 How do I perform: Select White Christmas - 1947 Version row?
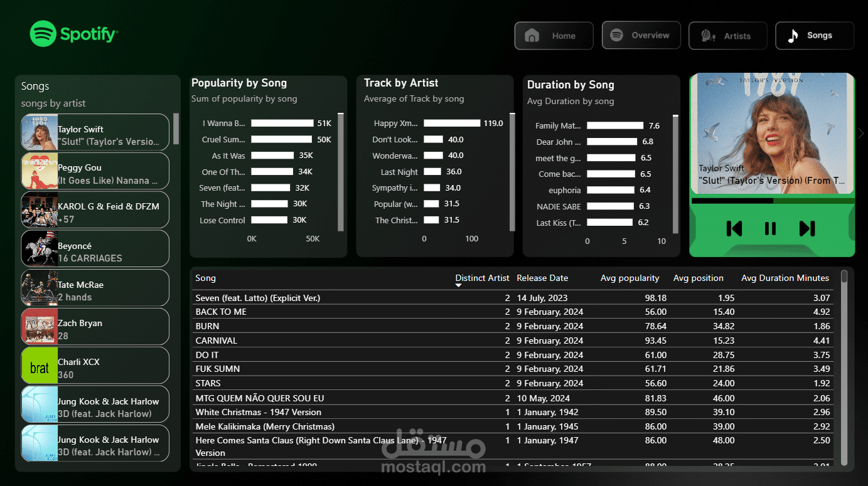click(513, 412)
